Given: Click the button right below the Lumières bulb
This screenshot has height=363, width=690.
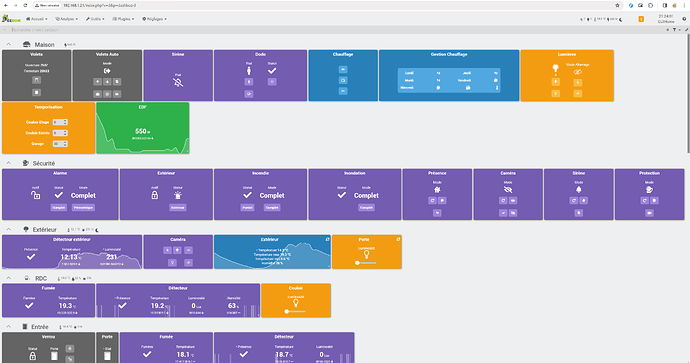Looking at the screenshot, I should 556,82.
